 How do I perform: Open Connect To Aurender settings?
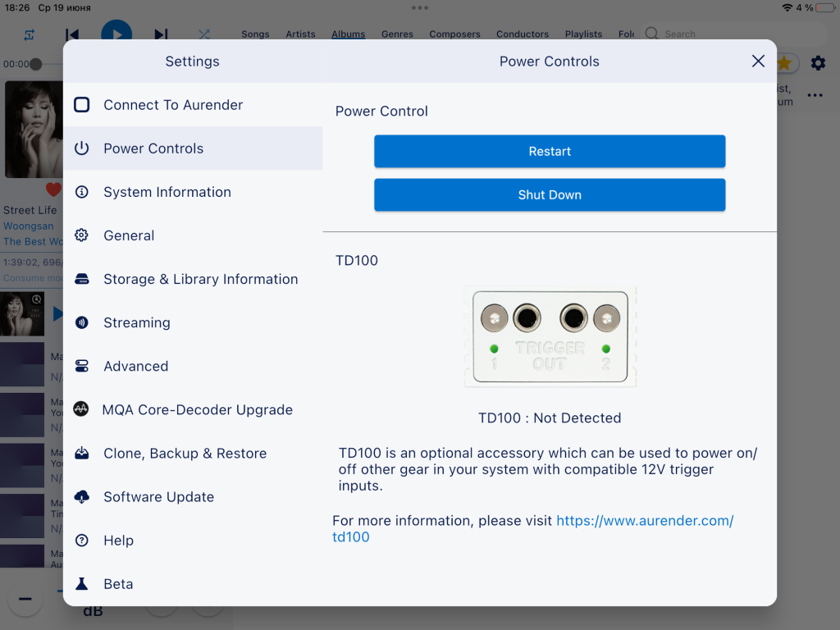tap(193, 105)
